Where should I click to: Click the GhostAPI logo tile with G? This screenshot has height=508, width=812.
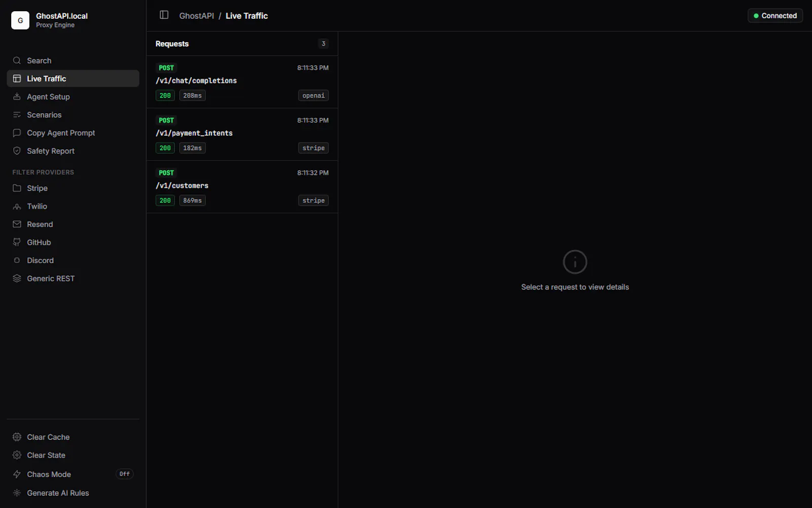pyautogui.click(x=20, y=20)
